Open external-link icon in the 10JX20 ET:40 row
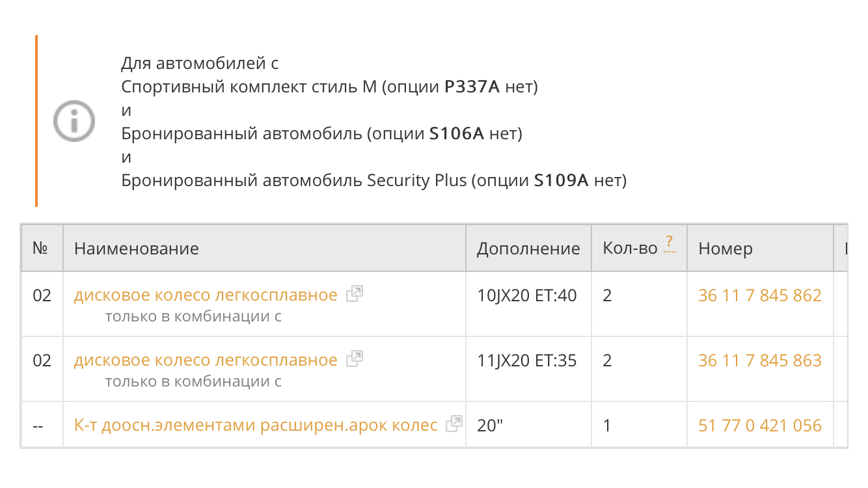 coord(355,294)
